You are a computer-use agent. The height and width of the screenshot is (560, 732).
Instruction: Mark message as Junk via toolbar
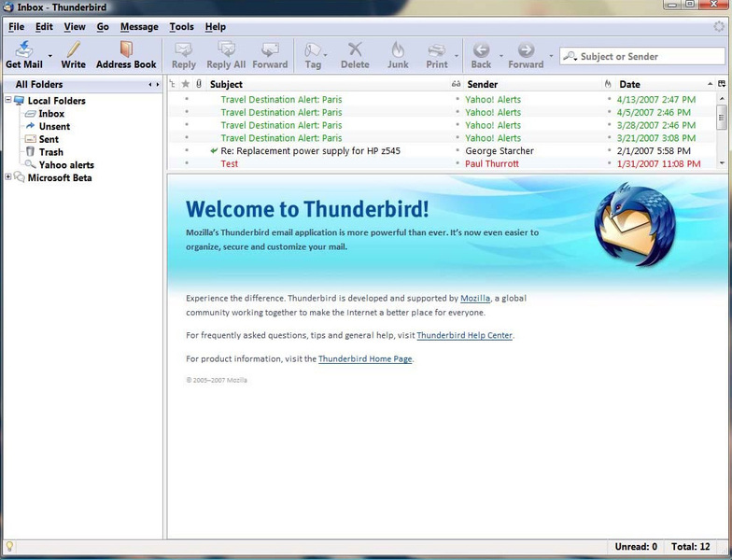pos(398,55)
